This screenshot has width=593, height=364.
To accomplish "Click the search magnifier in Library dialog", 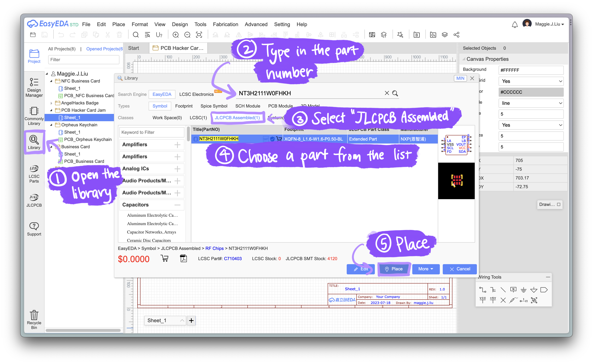I will click(x=395, y=93).
